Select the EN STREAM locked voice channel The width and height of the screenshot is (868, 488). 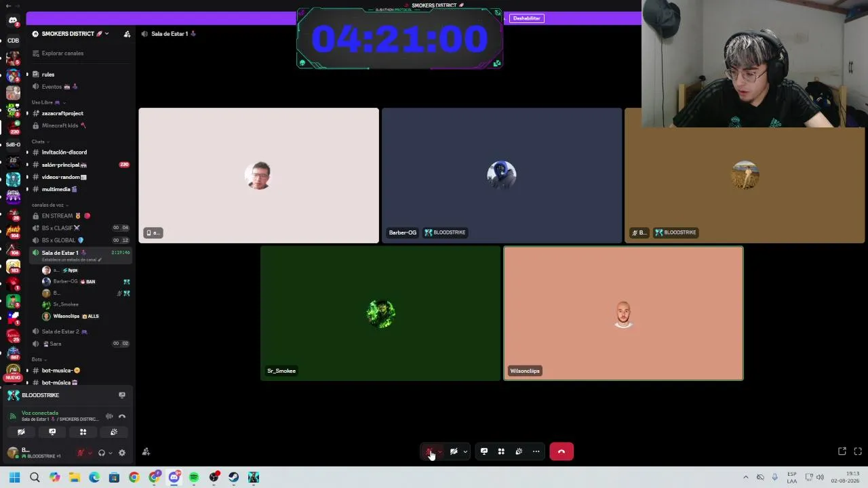[80, 216]
